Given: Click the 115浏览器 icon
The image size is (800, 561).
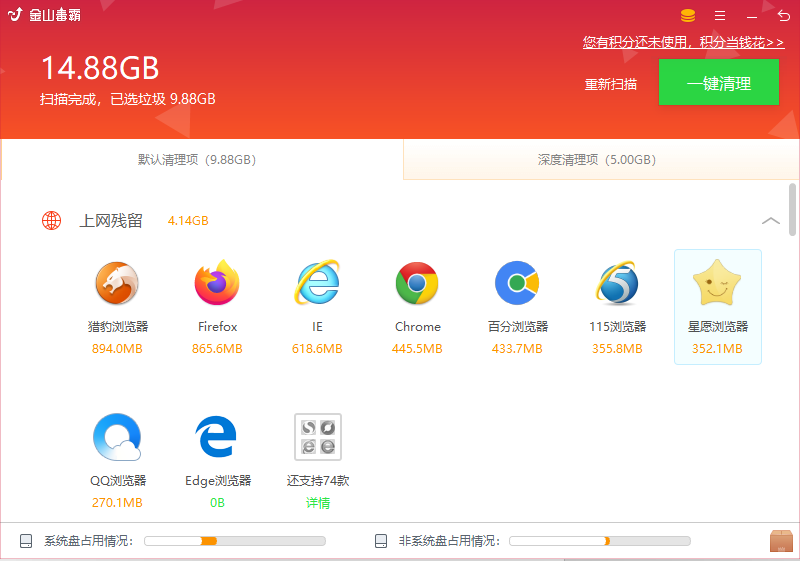Looking at the screenshot, I should [x=617, y=283].
